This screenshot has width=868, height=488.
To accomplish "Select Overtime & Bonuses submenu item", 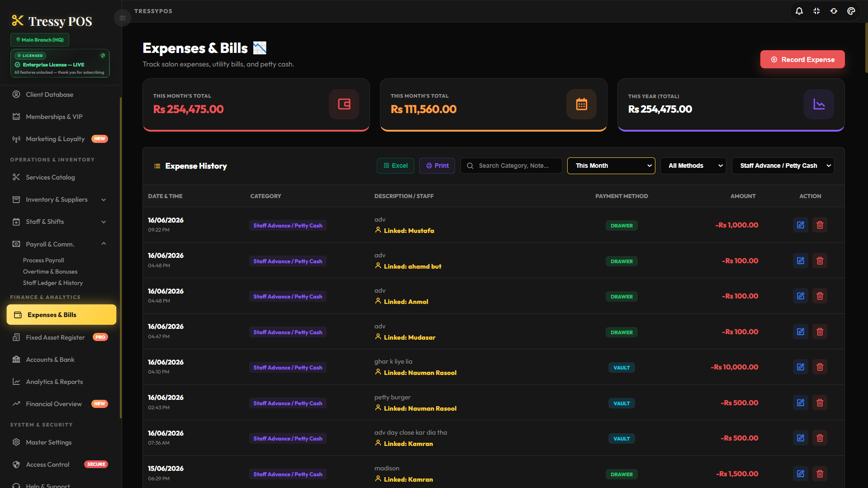I will pyautogui.click(x=50, y=271).
